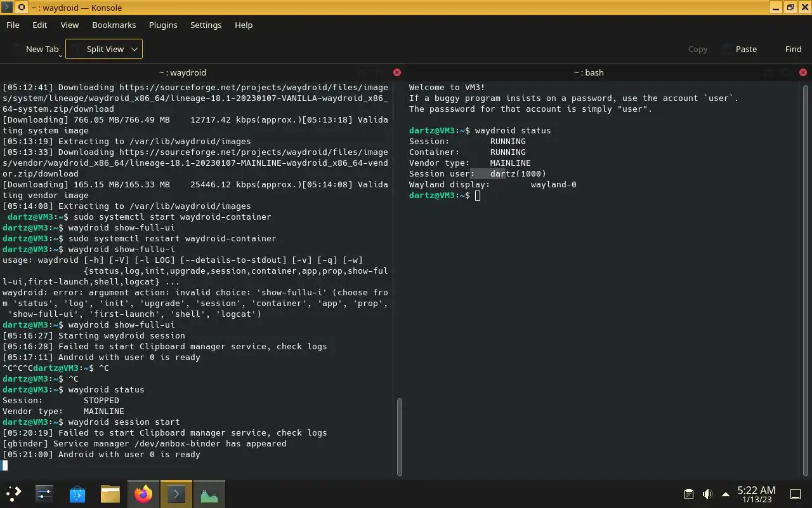Open the Bookmarks menu
The image size is (812, 508).
(x=114, y=25)
